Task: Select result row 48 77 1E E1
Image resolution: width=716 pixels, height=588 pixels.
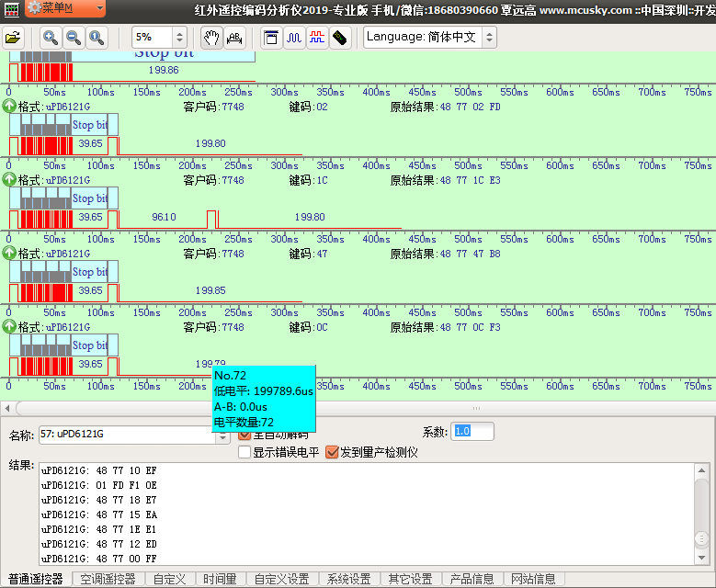Action: (x=99, y=529)
